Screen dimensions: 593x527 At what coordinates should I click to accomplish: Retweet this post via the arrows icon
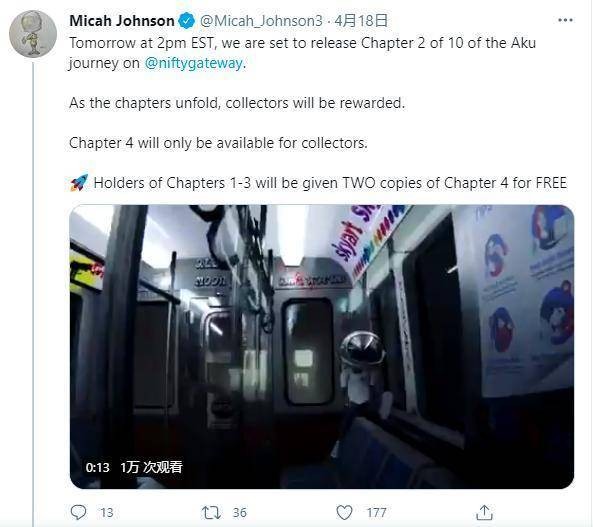tap(211, 513)
